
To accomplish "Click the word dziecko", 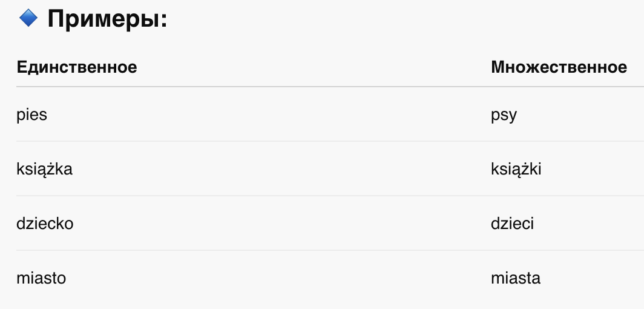I will pos(45,224).
